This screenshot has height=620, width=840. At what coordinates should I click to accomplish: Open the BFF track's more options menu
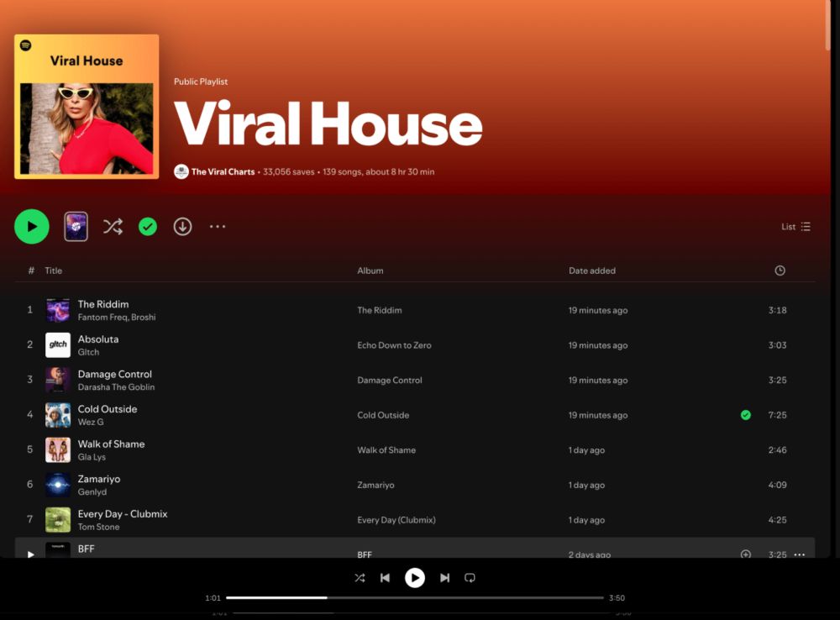800,554
